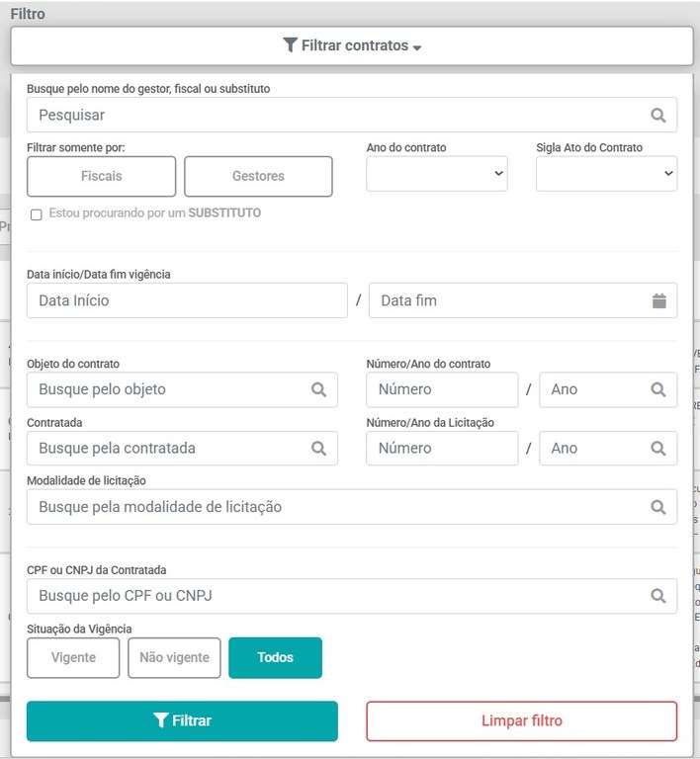Click the Data Início input field

[187, 300]
